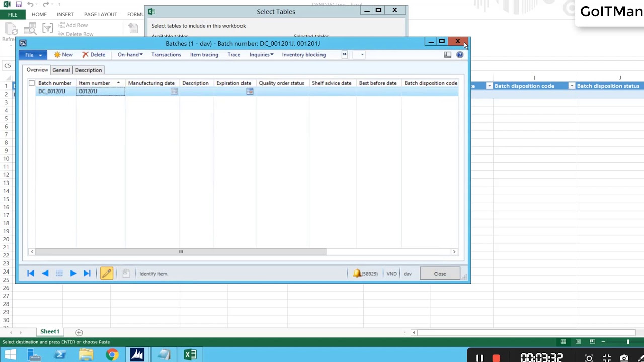Sort by Item number column header

100,83
